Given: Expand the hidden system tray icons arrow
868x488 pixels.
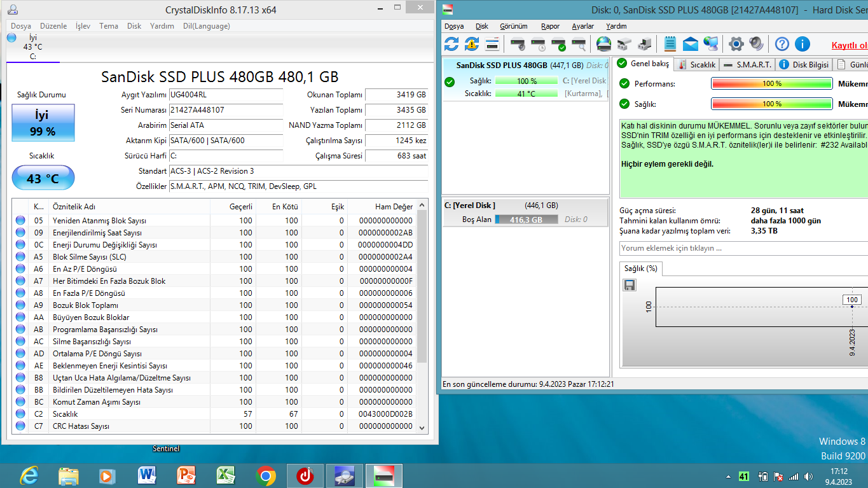Looking at the screenshot, I should (728, 477).
